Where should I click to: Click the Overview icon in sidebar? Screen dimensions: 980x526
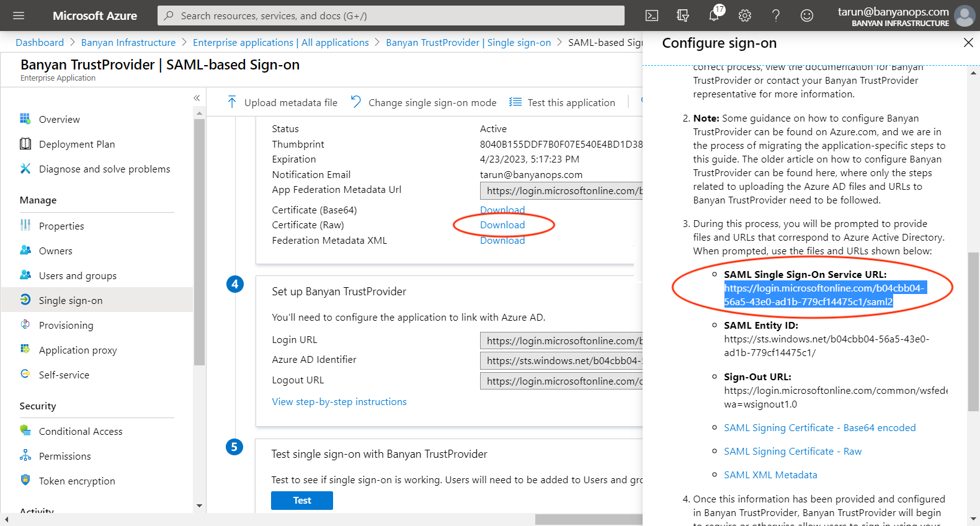(x=25, y=118)
